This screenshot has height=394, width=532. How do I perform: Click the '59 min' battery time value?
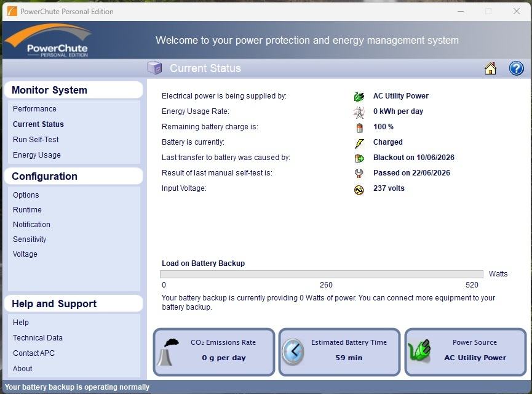pyautogui.click(x=349, y=358)
